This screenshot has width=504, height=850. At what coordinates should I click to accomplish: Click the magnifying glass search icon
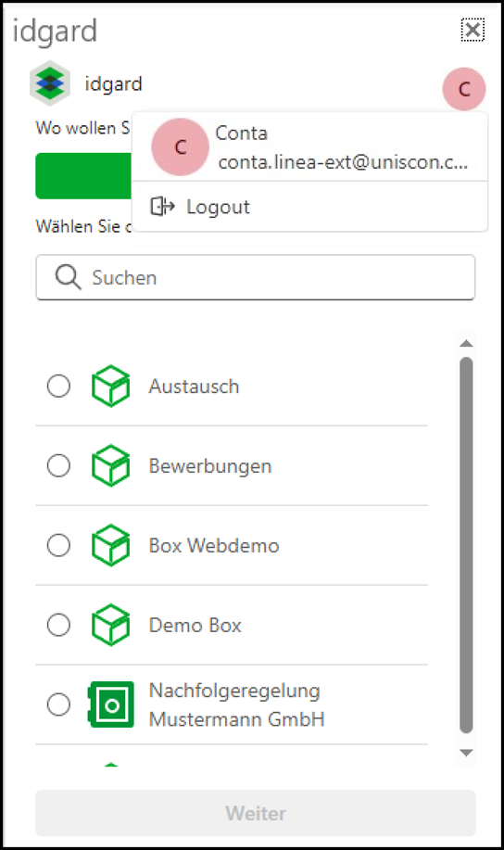pos(69,277)
